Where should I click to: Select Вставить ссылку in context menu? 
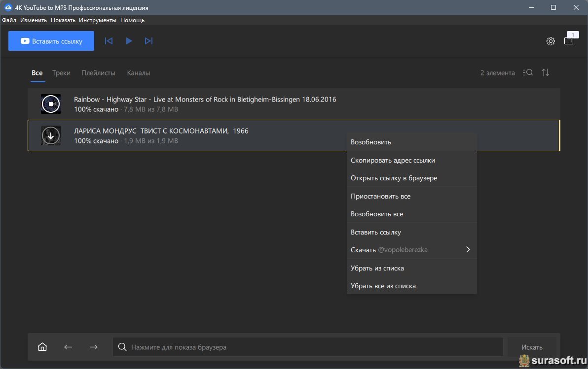[x=412, y=232]
